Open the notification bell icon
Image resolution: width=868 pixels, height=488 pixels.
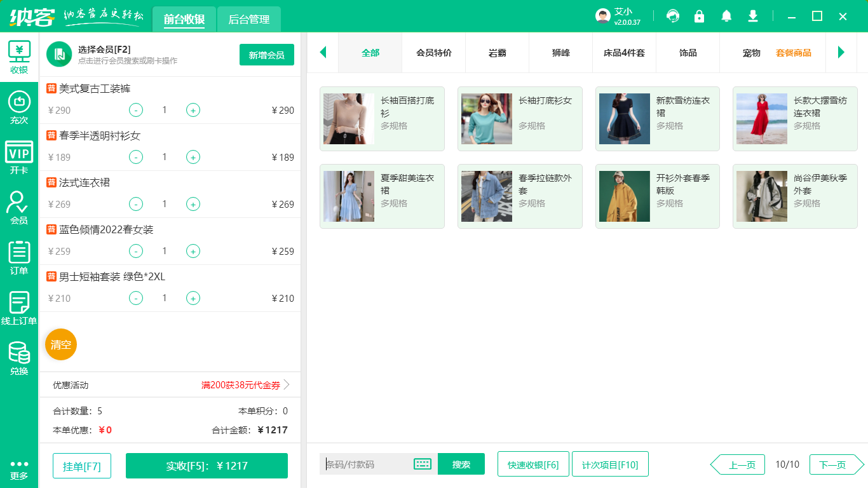point(726,16)
